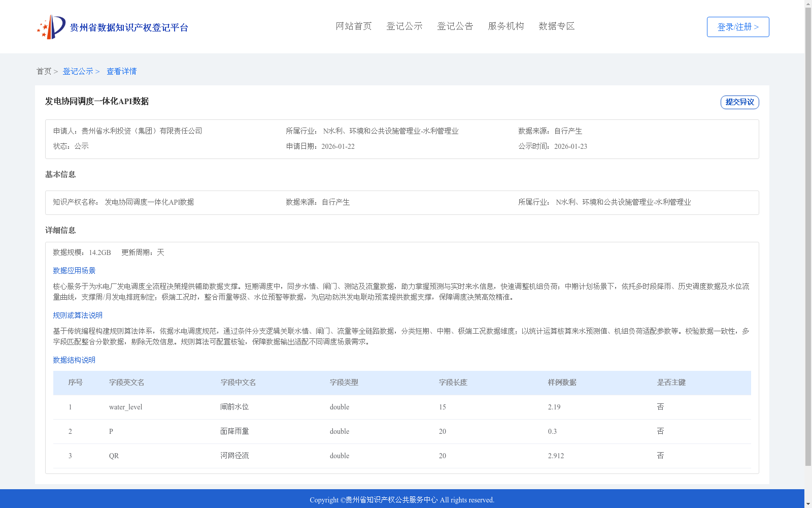Viewport: 812px width, 508px height.
Task: Click the water_level field name cell
Action: tap(126, 407)
